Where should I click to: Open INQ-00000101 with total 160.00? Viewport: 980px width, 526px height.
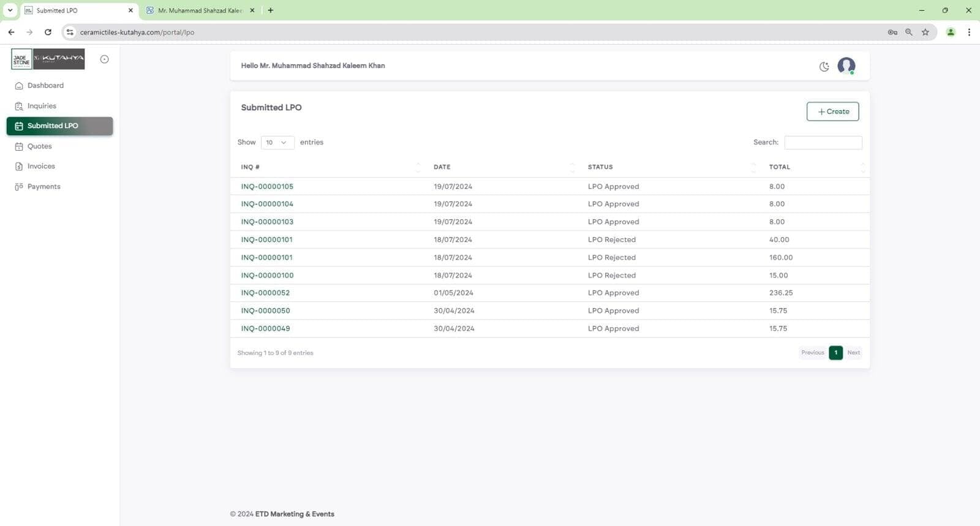[266, 258]
